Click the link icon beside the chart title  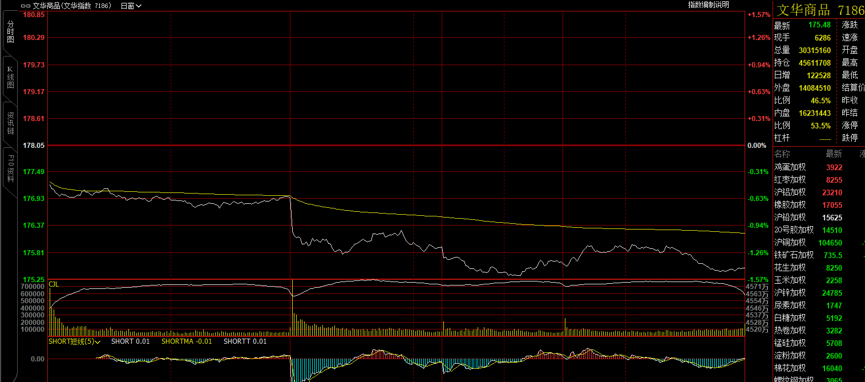(x=24, y=6)
